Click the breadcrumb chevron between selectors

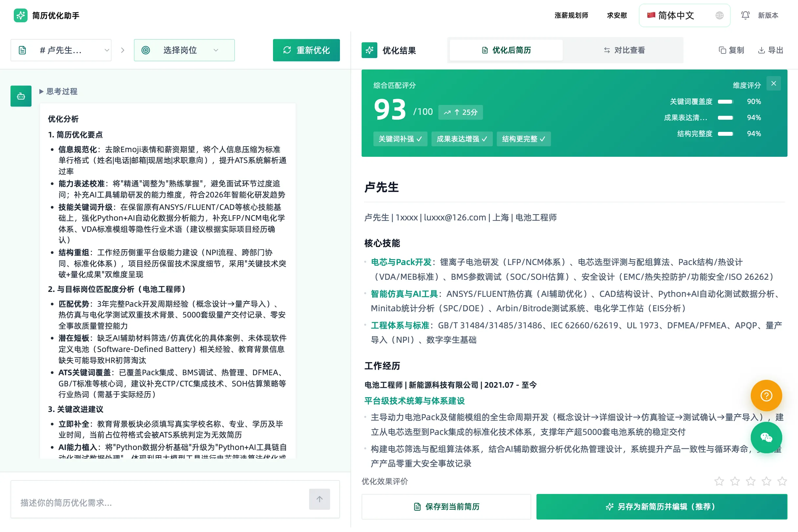tap(122, 50)
